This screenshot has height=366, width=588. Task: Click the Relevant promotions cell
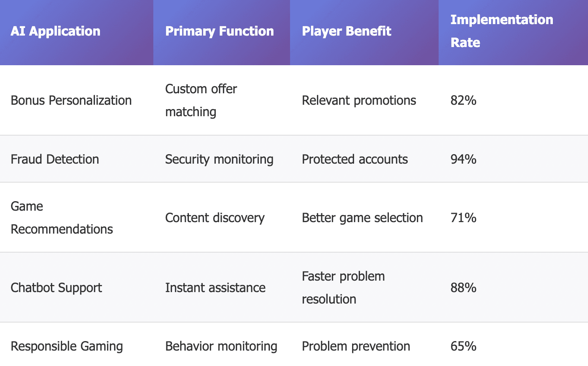pyautogui.click(x=359, y=100)
